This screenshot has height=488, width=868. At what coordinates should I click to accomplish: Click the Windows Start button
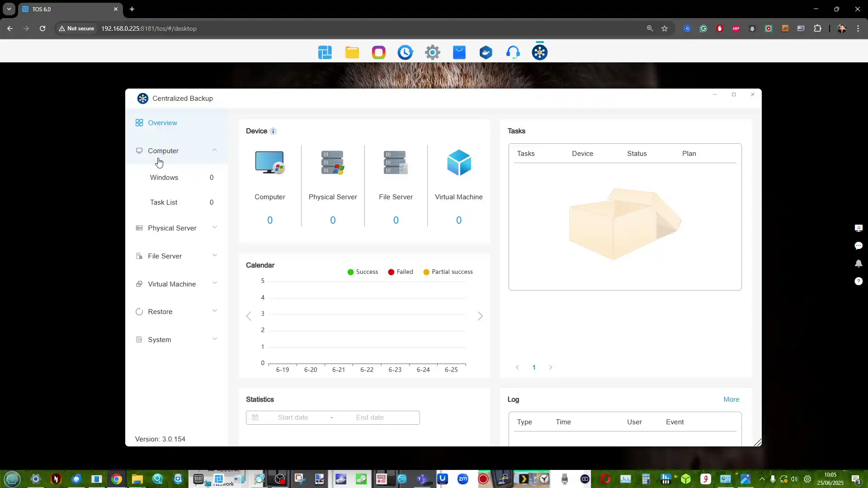click(x=12, y=479)
